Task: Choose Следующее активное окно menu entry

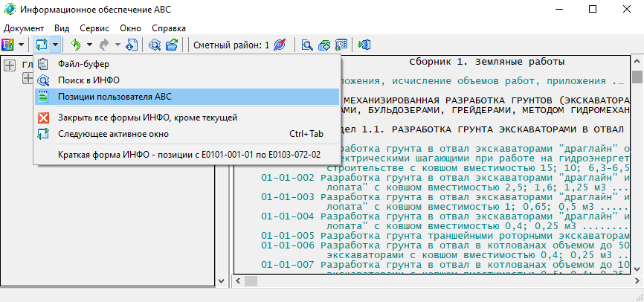Action: coord(187,134)
